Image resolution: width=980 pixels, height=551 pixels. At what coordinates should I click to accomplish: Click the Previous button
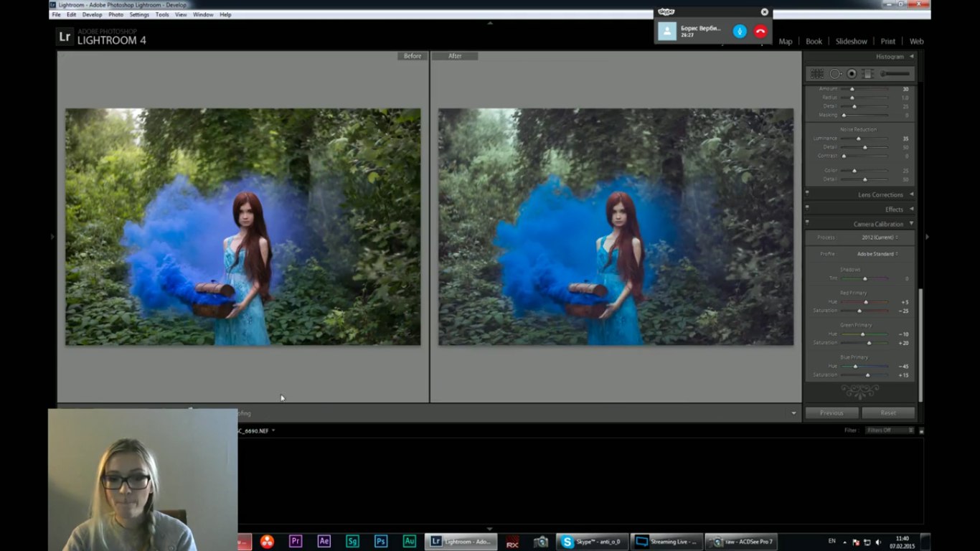(x=831, y=413)
